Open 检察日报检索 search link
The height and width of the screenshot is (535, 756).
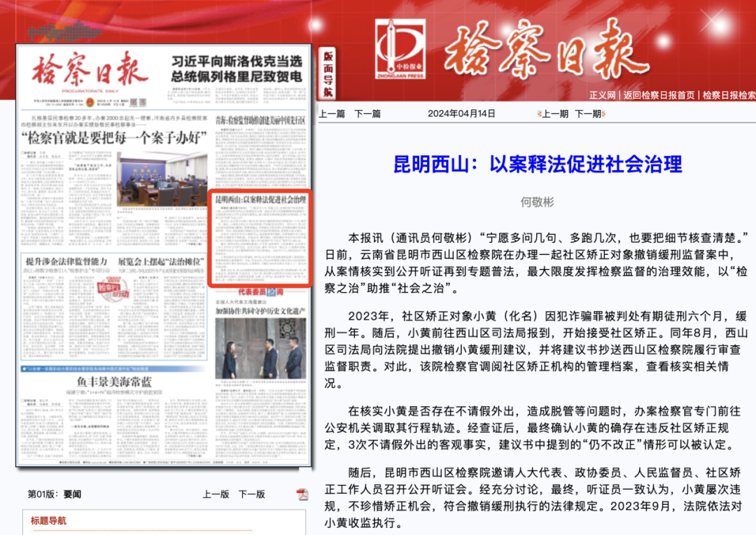tap(729, 95)
